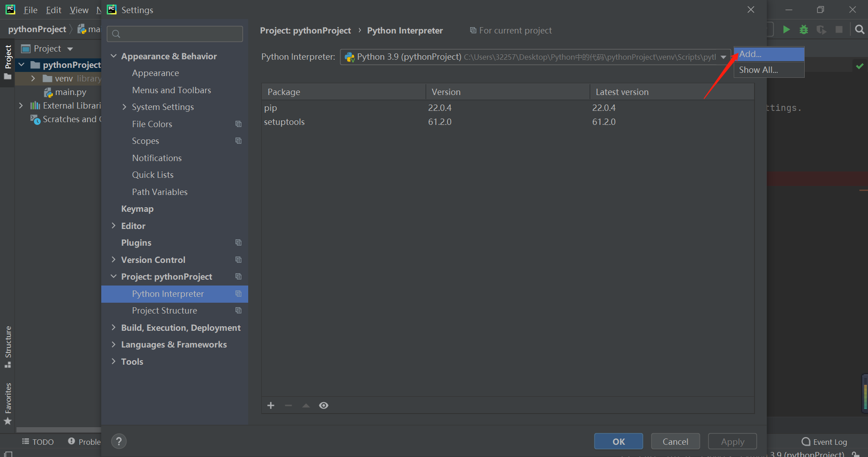Viewport: 868px width, 457px height.
Task: Click the Cancel button
Action: point(675,442)
